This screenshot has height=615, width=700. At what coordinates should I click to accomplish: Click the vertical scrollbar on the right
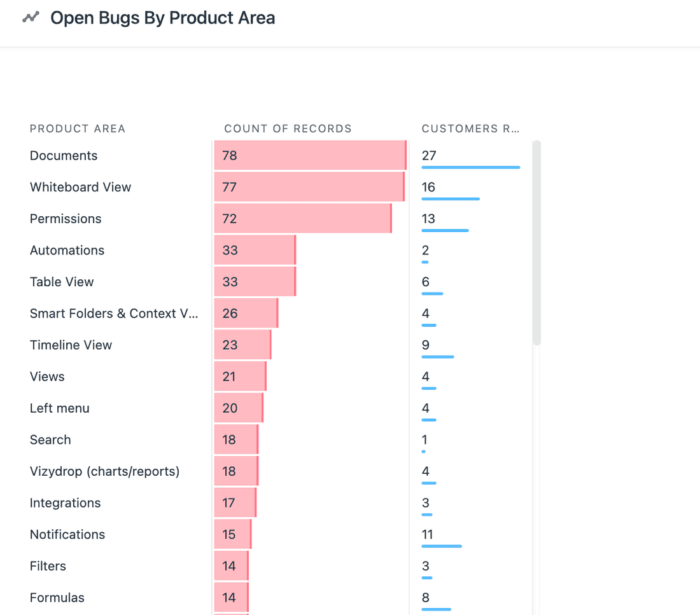point(538,245)
